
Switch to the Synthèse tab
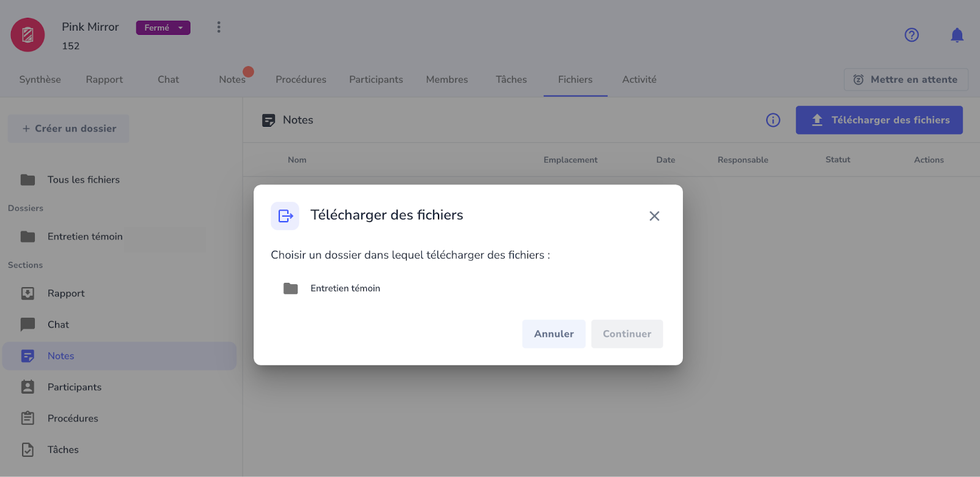click(40, 80)
